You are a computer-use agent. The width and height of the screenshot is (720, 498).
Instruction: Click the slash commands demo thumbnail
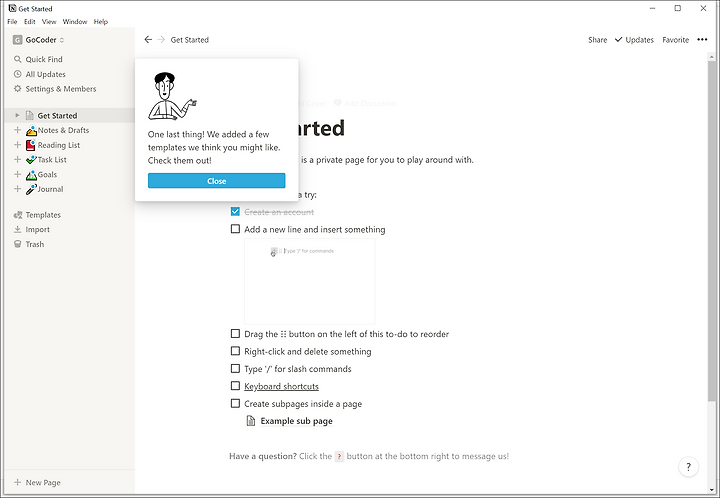point(309,281)
